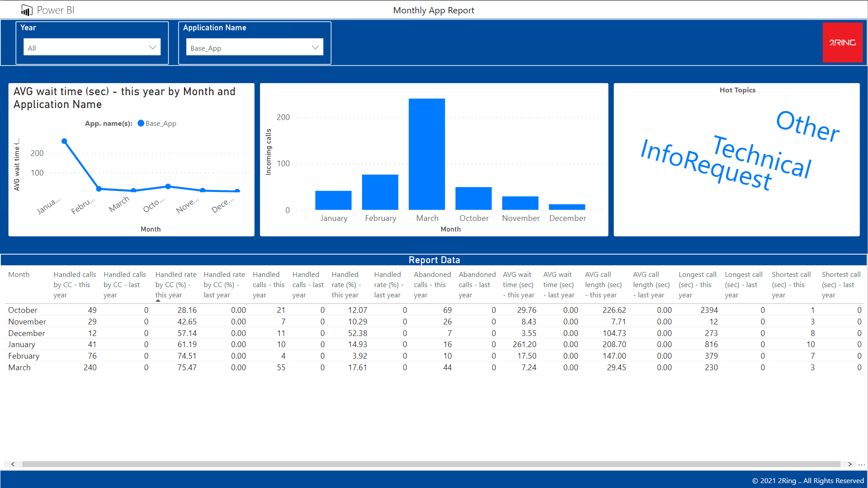Click the Base_App legend color dot
The width and height of the screenshot is (868, 488).
(x=141, y=124)
